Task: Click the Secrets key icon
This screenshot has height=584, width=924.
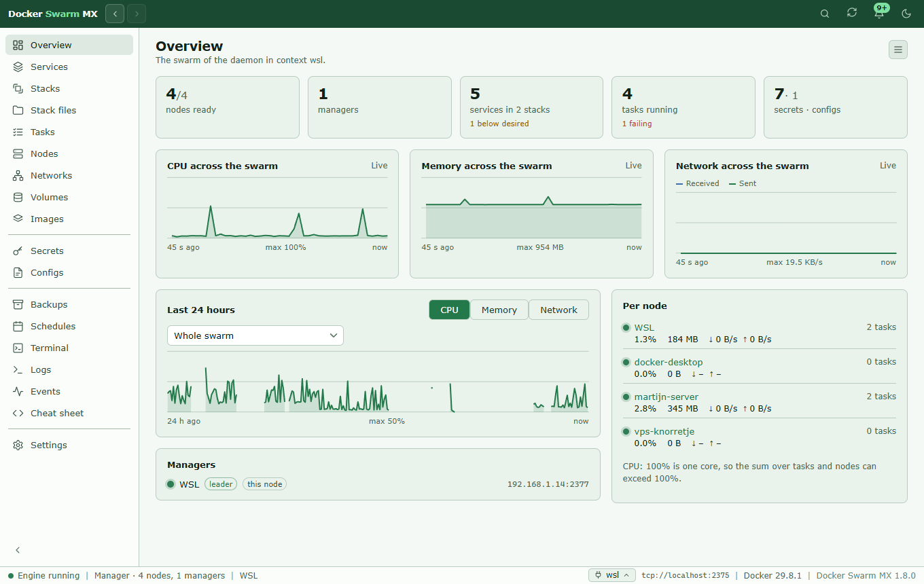Action: coord(18,251)
